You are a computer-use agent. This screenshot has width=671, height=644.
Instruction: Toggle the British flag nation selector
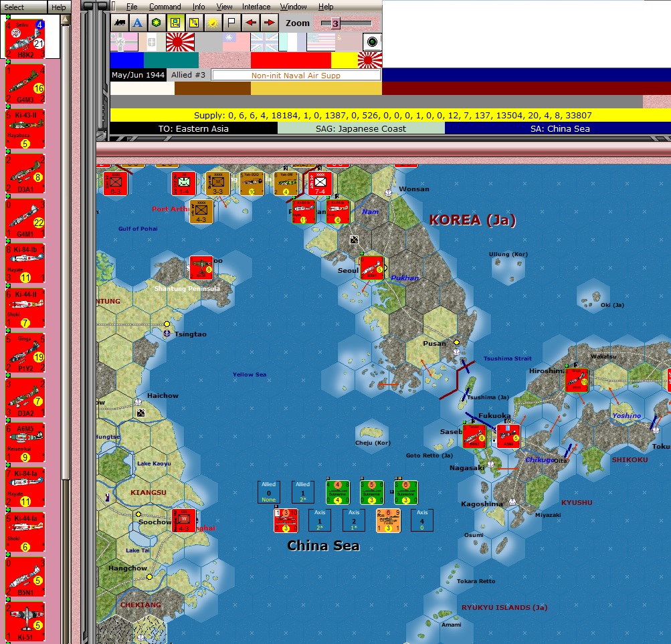pyautogui.click(x=264, y=42)
